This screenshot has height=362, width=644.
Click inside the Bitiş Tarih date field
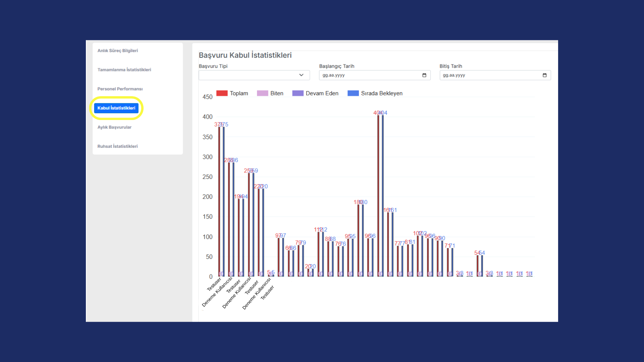click(x=495, y=75)
